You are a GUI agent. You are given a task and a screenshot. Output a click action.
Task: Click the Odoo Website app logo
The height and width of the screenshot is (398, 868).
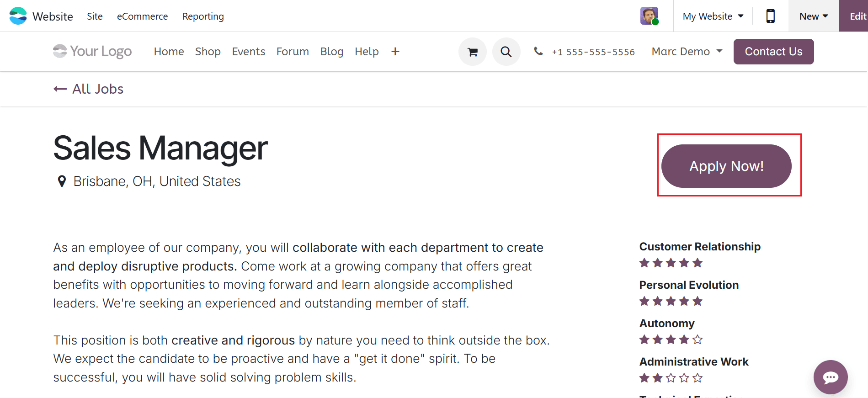point(18,16)
